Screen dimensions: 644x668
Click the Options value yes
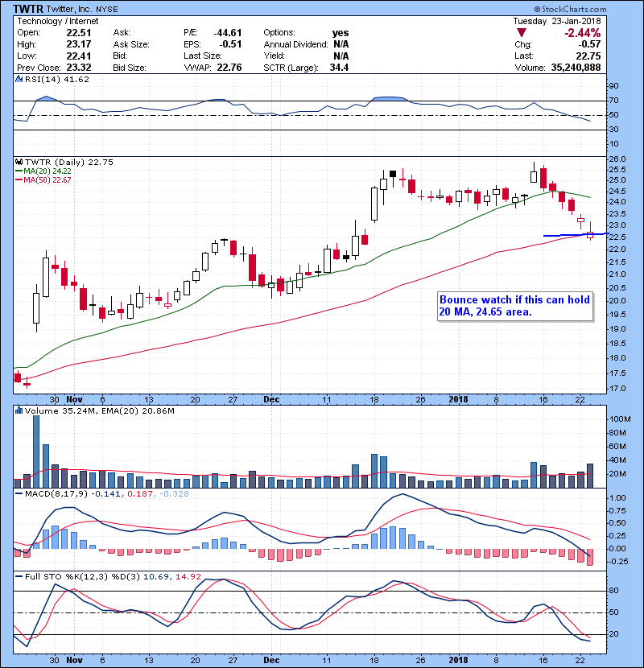pyautogui.click(x=341, y=33)
